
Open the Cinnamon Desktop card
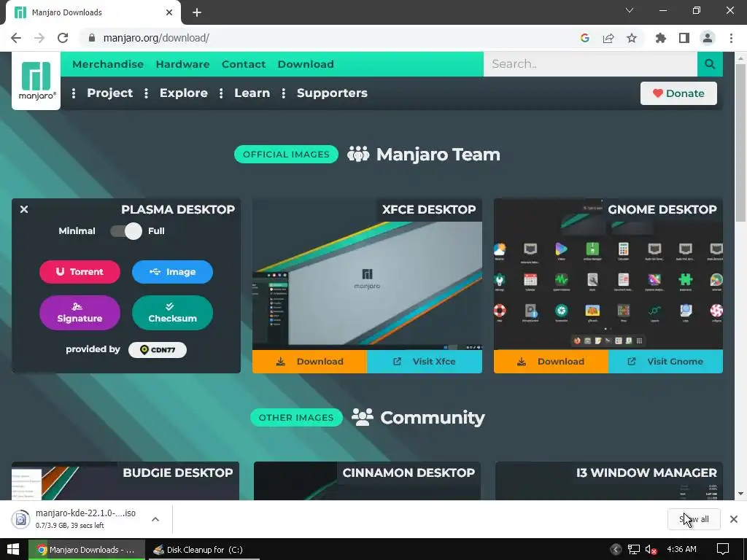367,481
